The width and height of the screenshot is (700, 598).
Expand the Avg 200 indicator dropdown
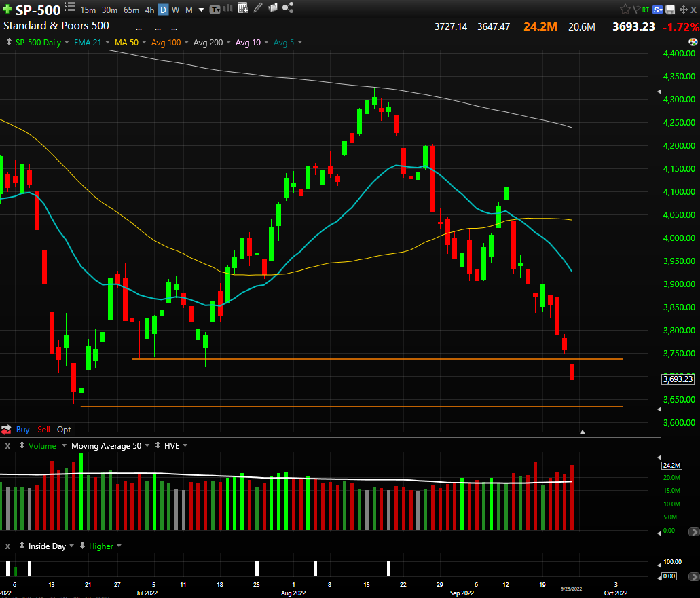(229, 42)
